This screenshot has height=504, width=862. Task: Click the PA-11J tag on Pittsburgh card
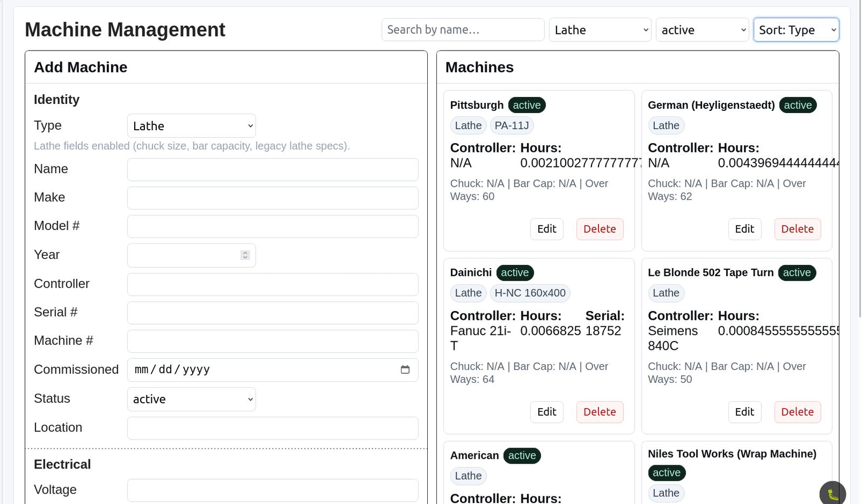pos(511,125)
